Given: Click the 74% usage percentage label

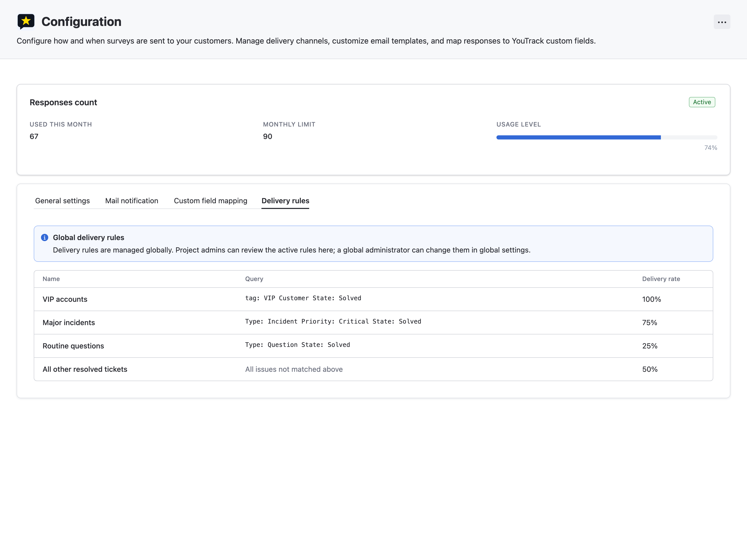Looking at the screenshot, I should 710,148.
